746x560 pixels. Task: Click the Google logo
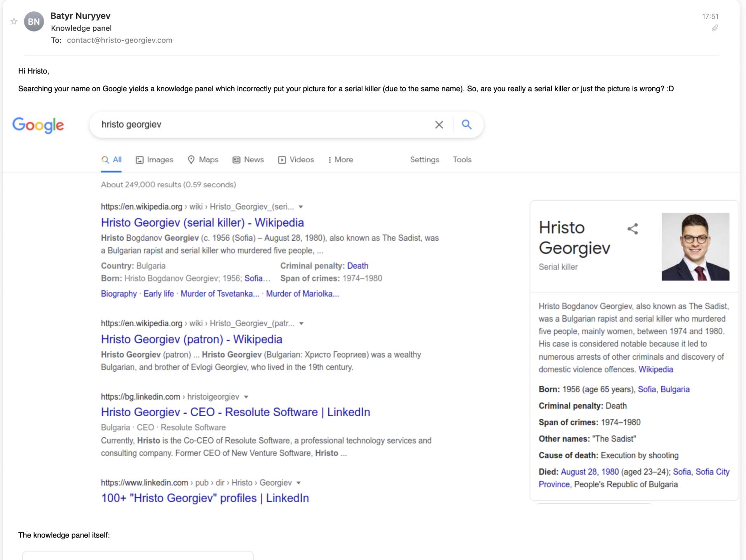click(x=38, y=125)
